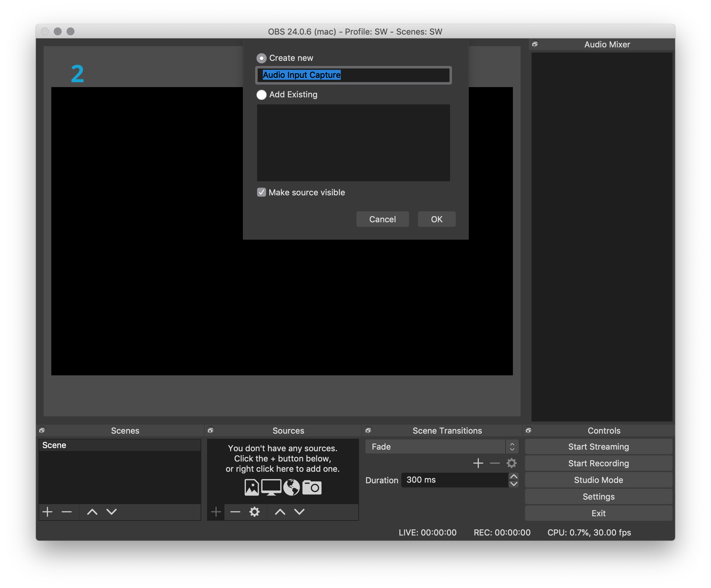This screenshot has height=588, width=711.
Task: Select the Create new radio button
Action: pyautogui.click(x=261, y=58)
